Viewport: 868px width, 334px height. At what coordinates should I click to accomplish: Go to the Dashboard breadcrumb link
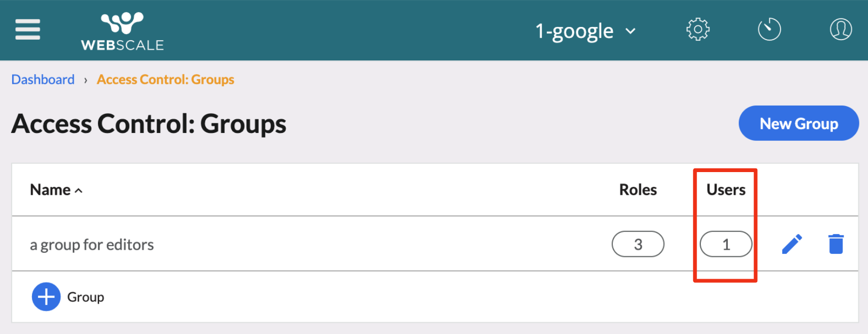click(43, 80)
